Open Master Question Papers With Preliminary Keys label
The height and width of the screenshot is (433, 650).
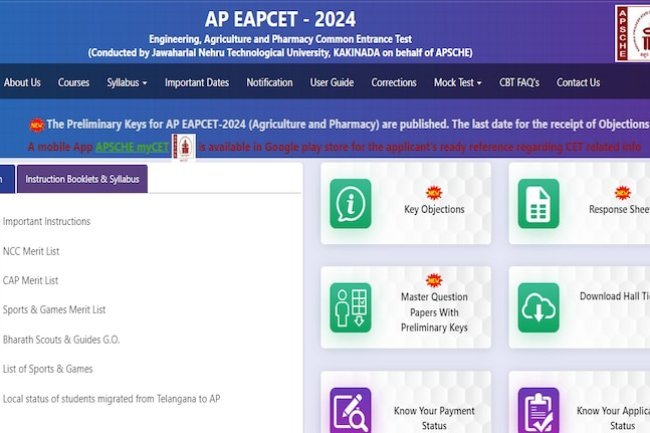coord(434,312)
